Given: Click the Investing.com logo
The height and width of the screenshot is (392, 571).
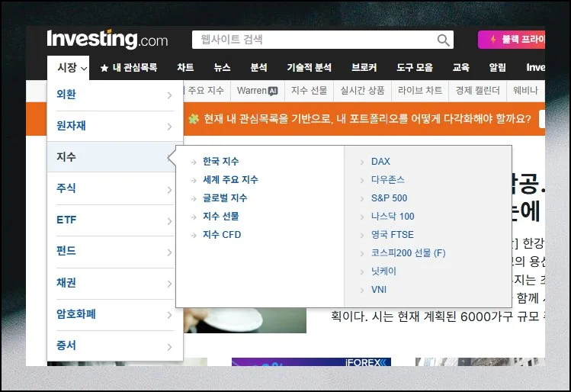Looking at the screenshot, I should pos(107,40).
